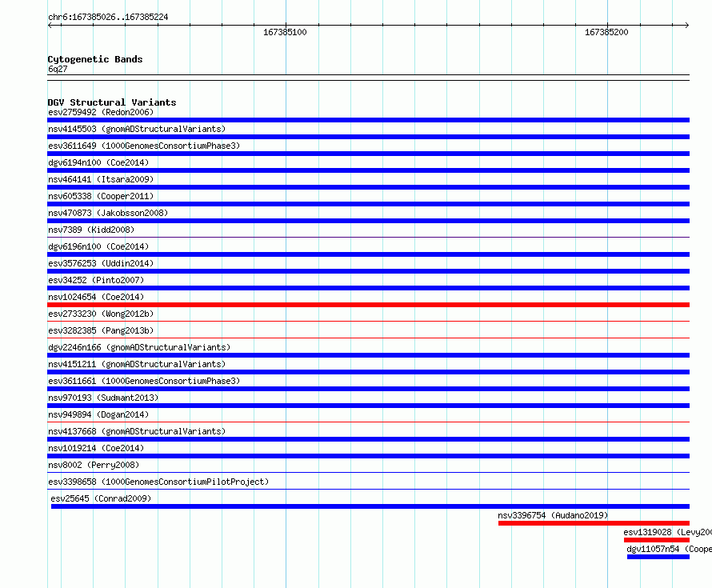Click esv3282385 (Pang2013b) label
712x588 pixels.
[101, 330]
